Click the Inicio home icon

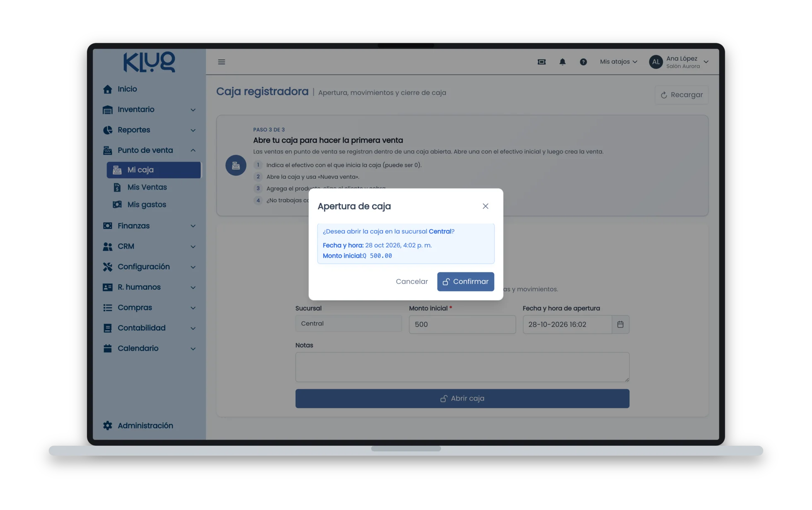(x=107, y=89)
